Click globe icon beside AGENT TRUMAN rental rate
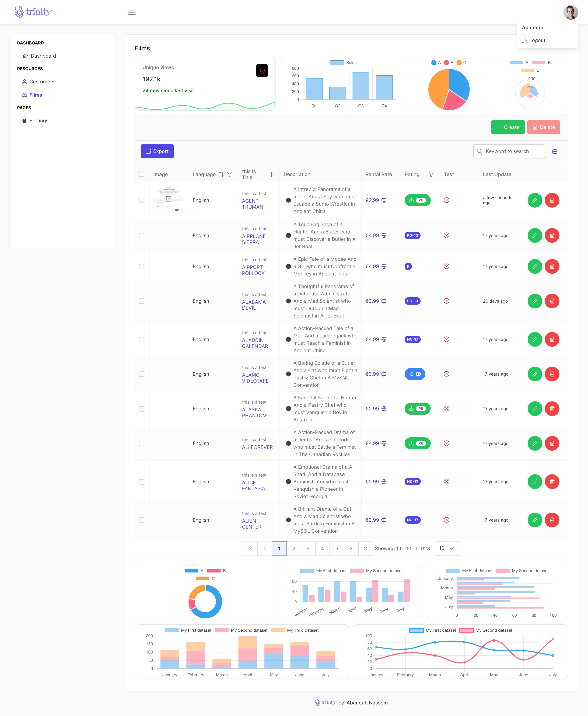The height and width of the screenshot is (716, 588). [x=384, y=200]
